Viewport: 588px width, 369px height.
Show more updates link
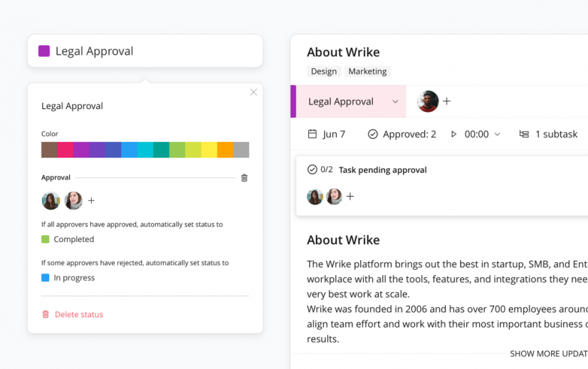[x=549, y=353]
